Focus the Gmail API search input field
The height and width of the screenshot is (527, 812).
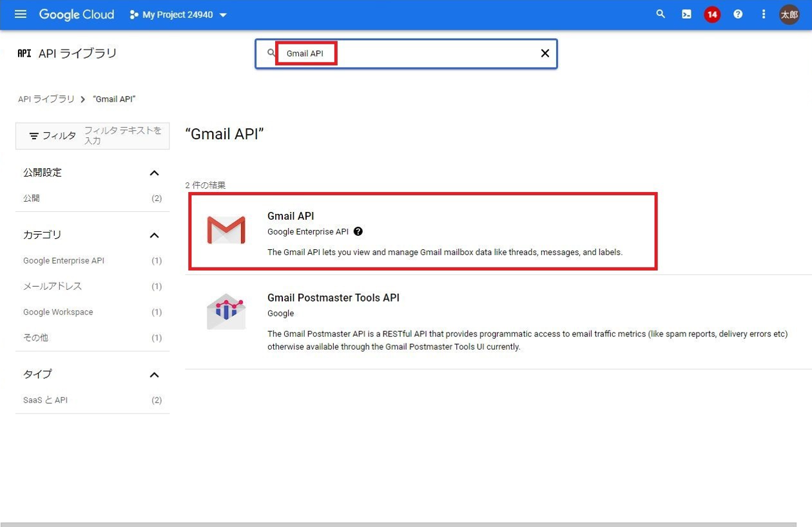[406, 53]
